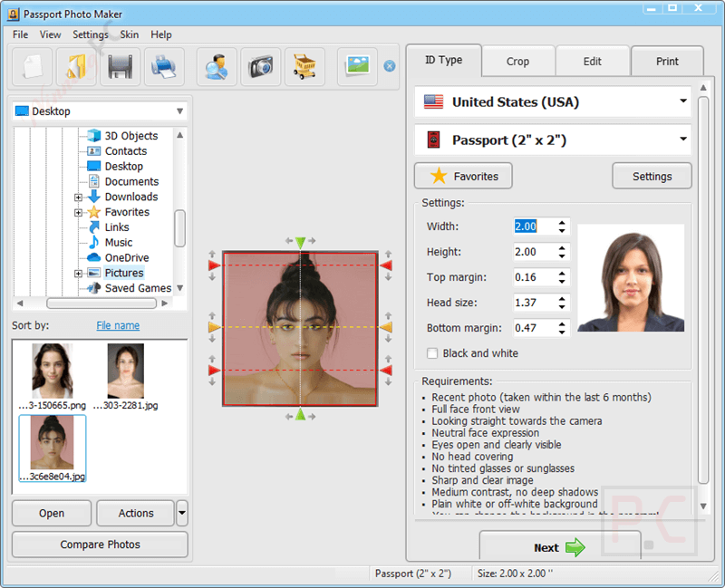Viewport: 725px width, 588px height.
Task: Expand the Pictures tree node
Action: (78, 274)
